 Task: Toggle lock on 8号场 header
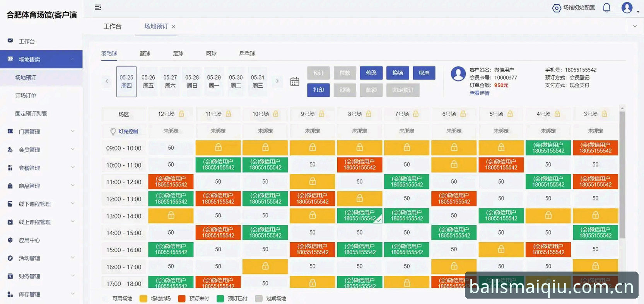[x=369, y=114]
